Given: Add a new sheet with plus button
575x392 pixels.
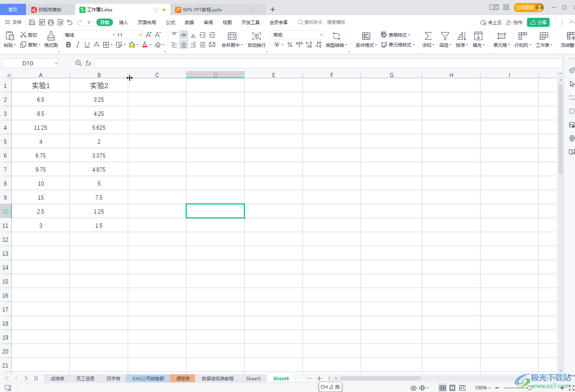Looking at the screenshot, I should click(319, 378).
